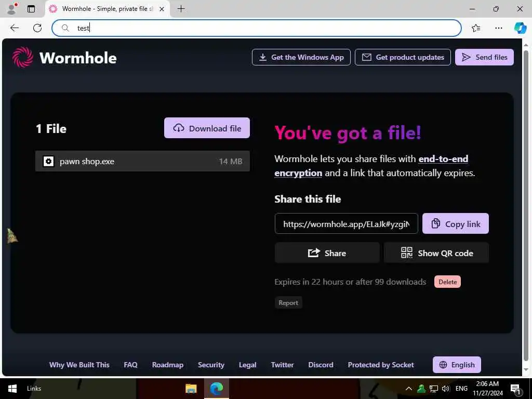The width and height of the screenshot is (532, 399).
Task: Click the Wormhole spiral logo icon
Action: pos(23,57)
